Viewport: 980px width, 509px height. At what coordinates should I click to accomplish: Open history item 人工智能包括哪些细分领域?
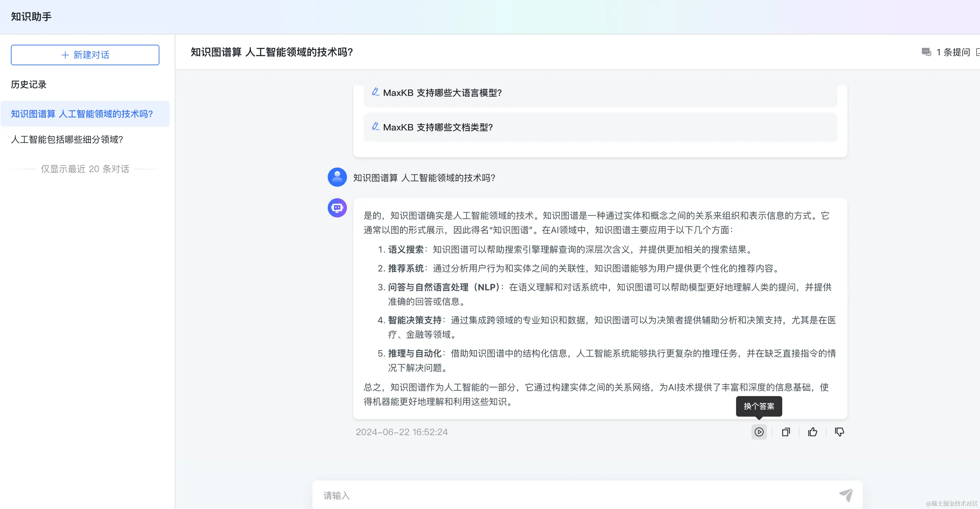67,140
